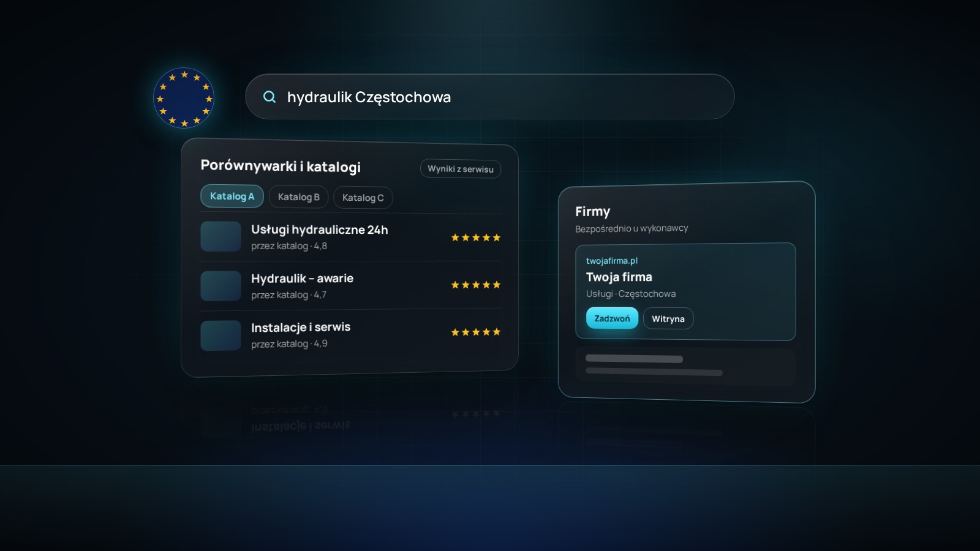Click the 'przez katalog · 4,7' text

pos(289,295)
